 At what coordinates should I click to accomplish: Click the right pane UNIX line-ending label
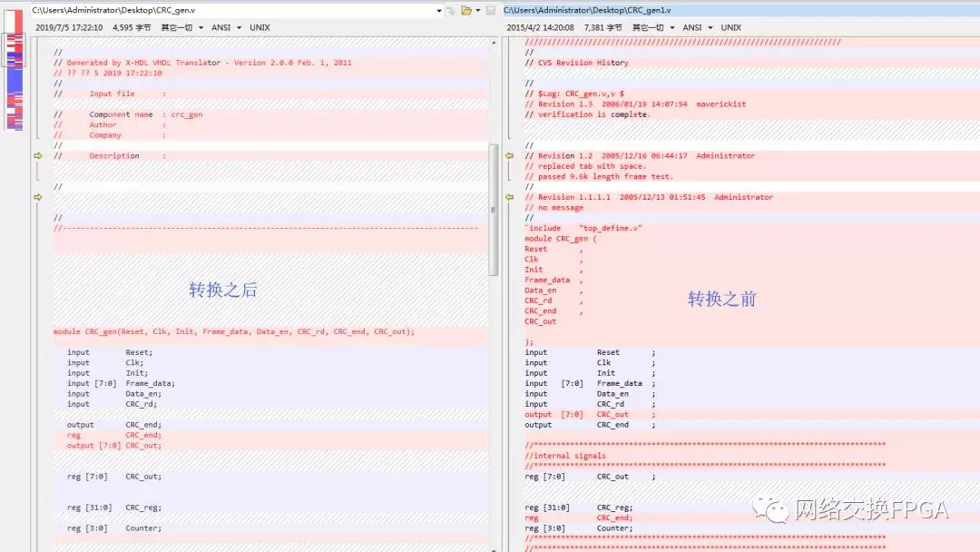[731, 27]
